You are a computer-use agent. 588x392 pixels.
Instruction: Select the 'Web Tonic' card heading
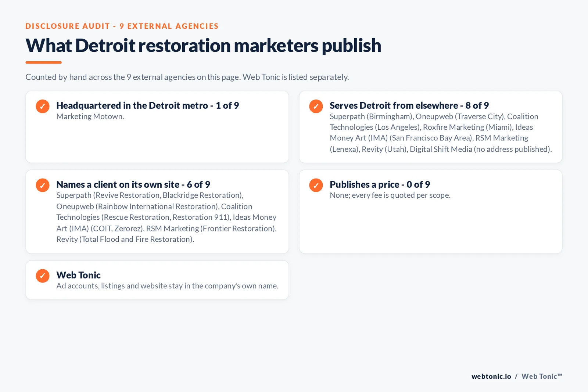[78, 275]
